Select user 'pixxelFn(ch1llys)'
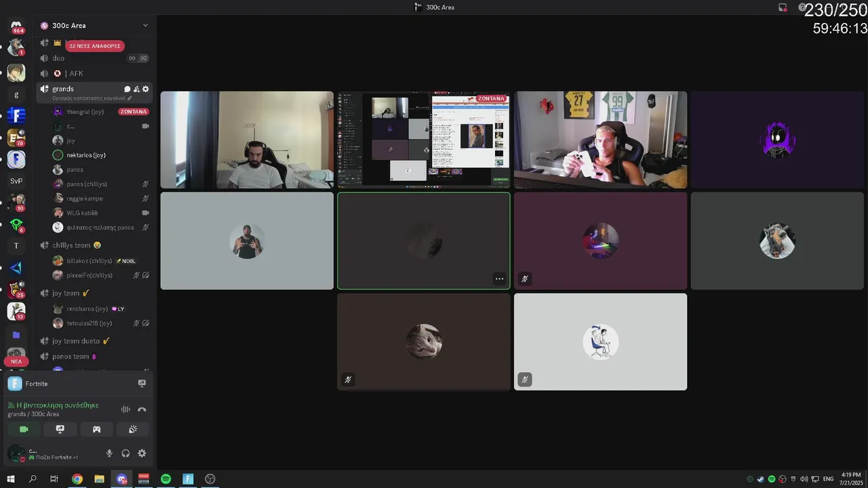 101,276
